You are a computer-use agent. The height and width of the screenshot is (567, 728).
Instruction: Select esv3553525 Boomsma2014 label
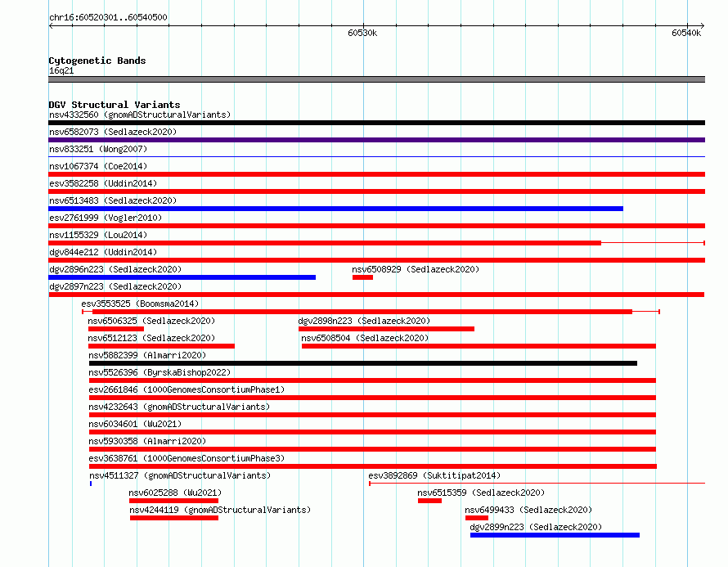click(x=140, y=304)
